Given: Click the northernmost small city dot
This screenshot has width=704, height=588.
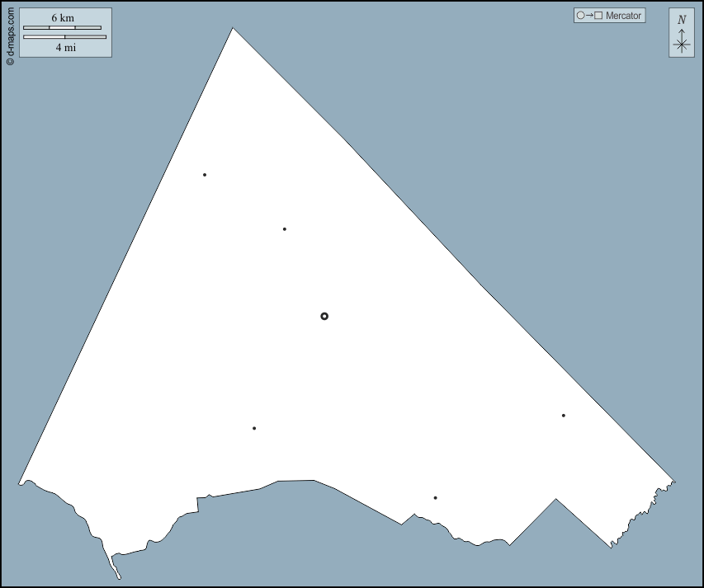Looking at the screenshot, I should (x=205, y=175).
